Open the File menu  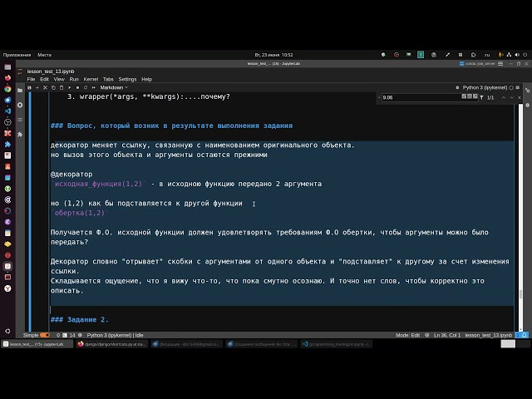(31, 79)
